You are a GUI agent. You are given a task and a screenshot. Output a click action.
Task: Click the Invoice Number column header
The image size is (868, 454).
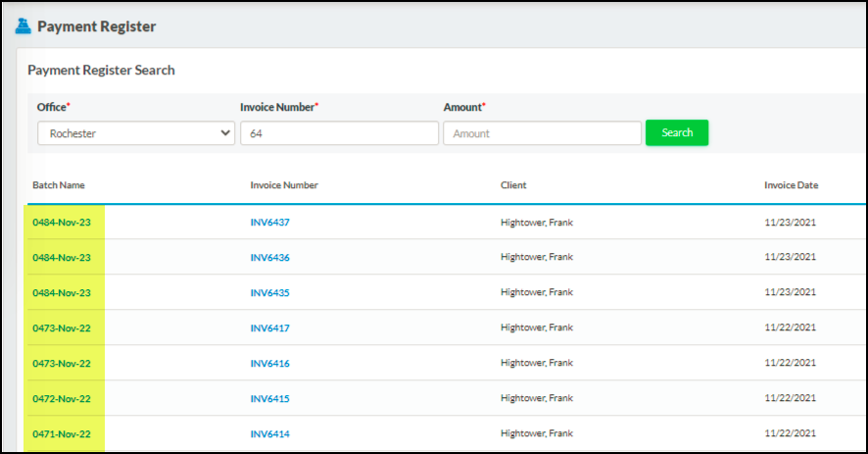point(284,185)
